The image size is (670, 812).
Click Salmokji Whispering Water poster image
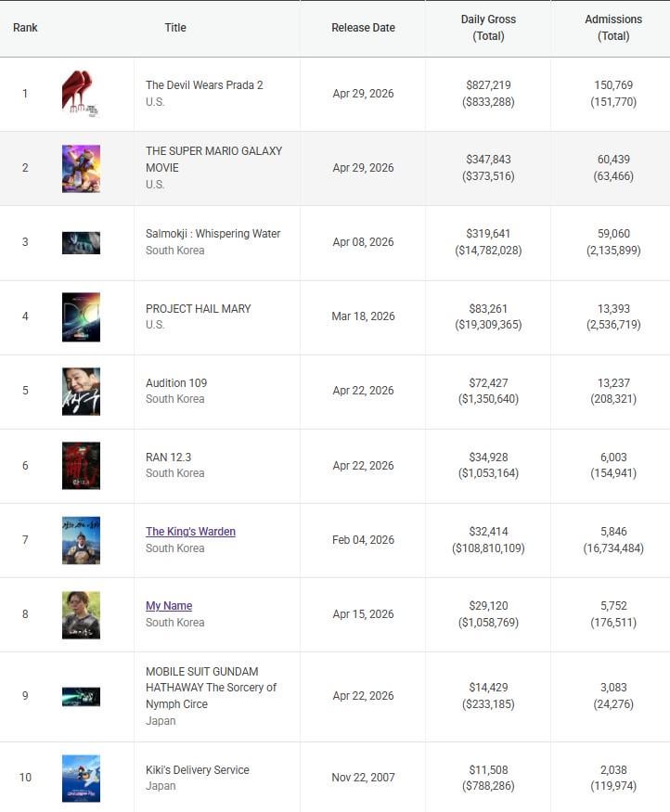click(x=81, y=242)
